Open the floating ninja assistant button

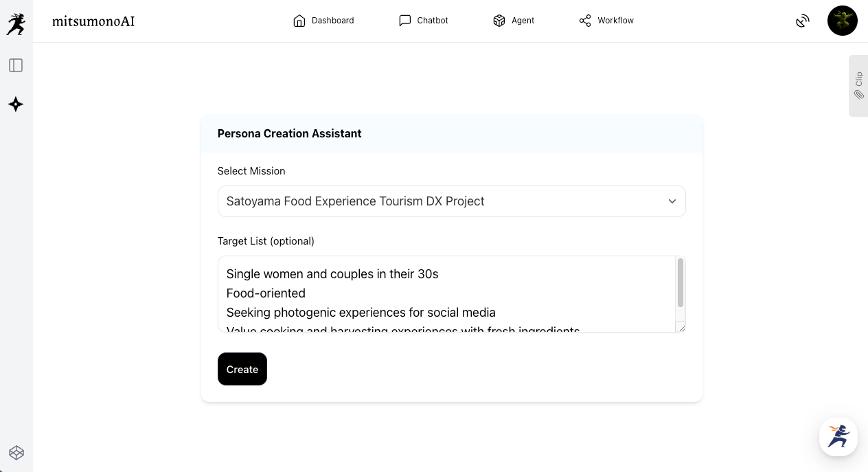[x=838, y=436]
